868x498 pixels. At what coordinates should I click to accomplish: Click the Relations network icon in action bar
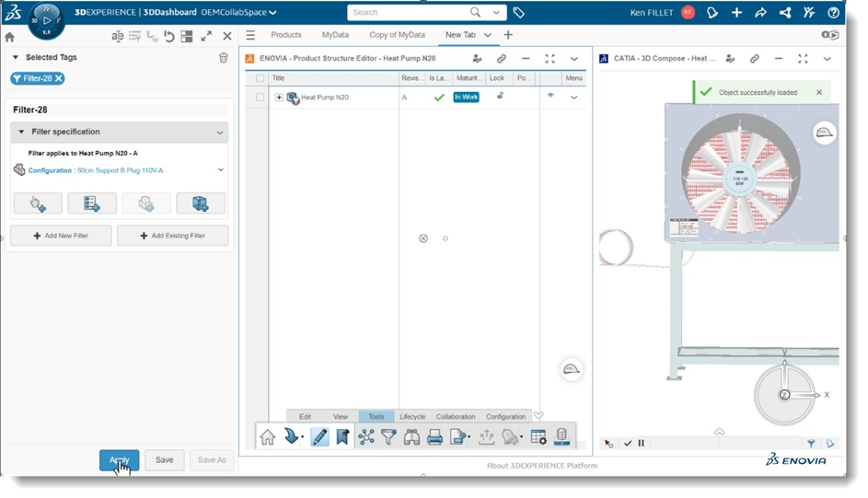[366, 437]
